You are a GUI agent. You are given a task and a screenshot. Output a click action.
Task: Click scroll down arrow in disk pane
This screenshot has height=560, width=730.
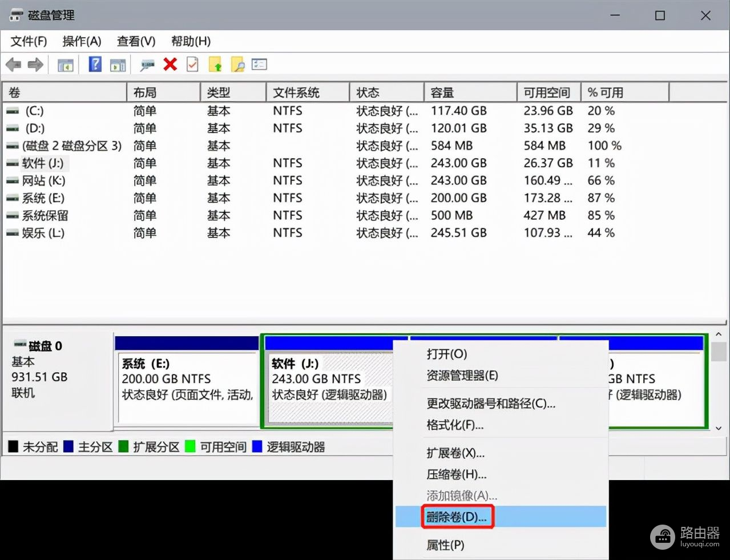719,428
